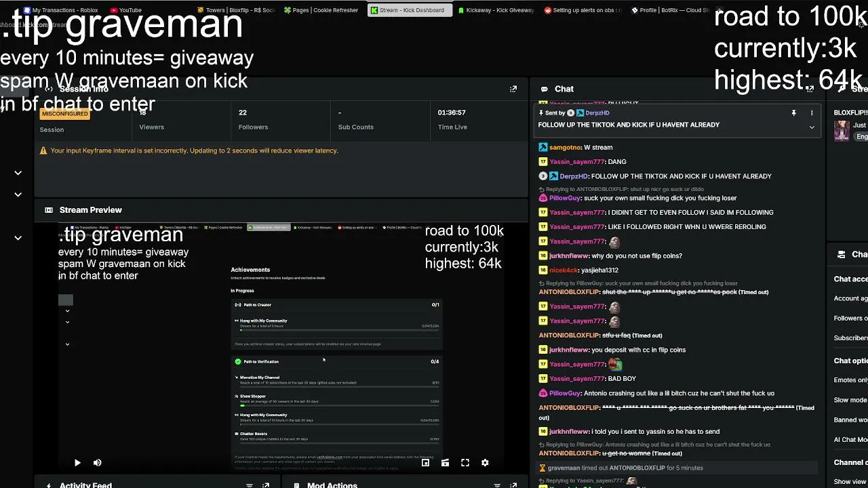Click ANTONIOBLOXFLIP on the stfu message

coord(569,335)
